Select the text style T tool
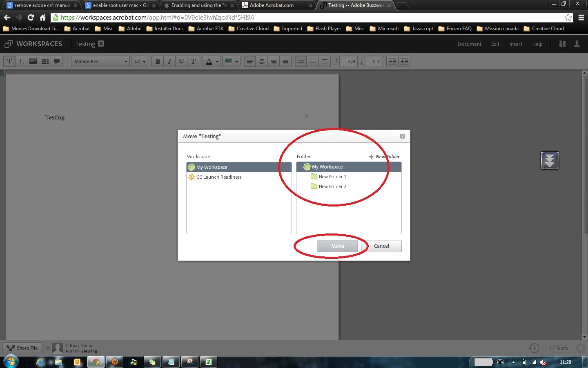588x368 pixels. point(9,61)
